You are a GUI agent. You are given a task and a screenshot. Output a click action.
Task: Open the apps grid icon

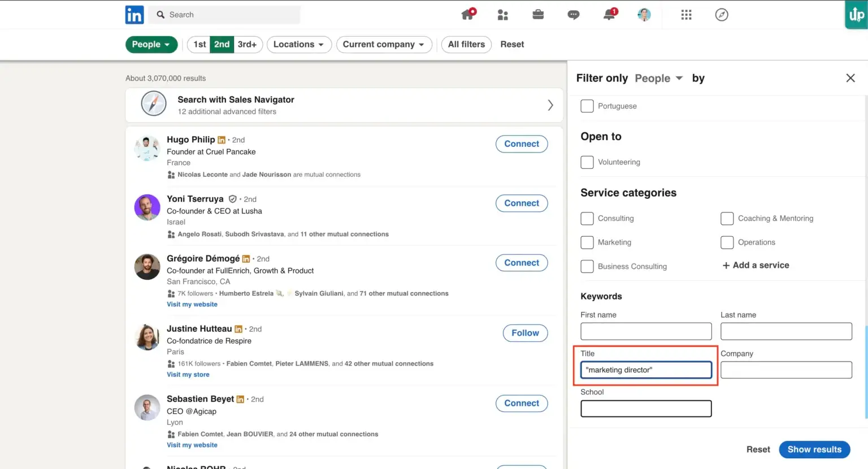tap(686, 15)
